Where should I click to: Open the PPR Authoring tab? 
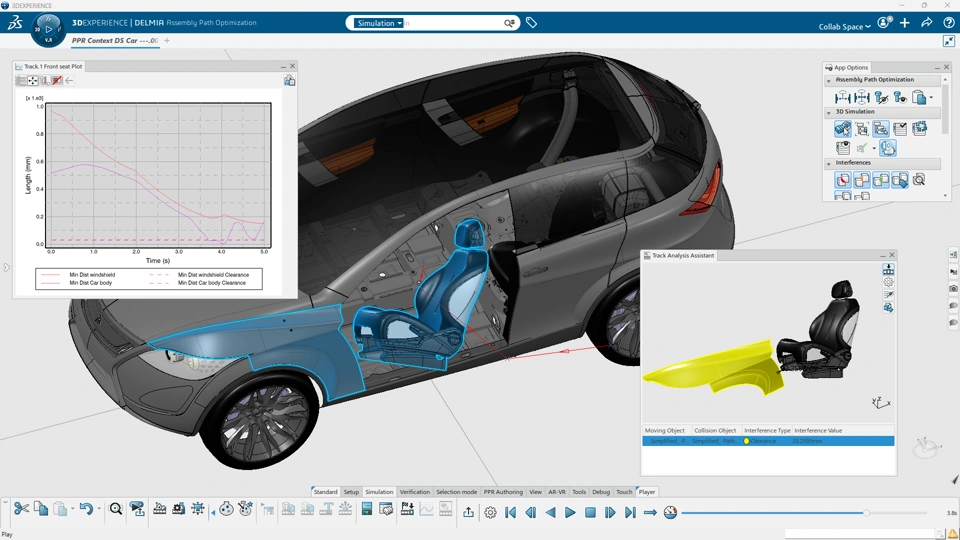click(503, 492)
